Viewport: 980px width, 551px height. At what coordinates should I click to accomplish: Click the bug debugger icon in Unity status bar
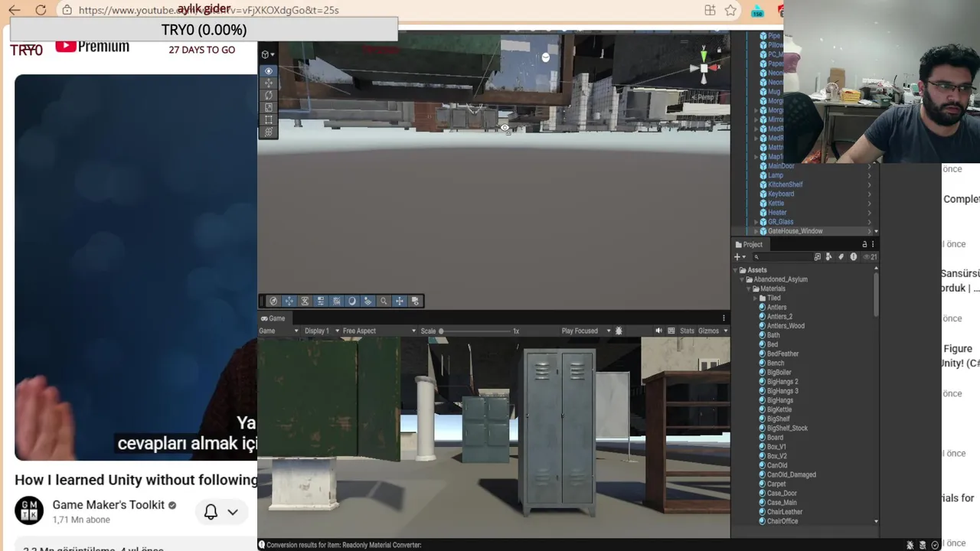[910, 545]
